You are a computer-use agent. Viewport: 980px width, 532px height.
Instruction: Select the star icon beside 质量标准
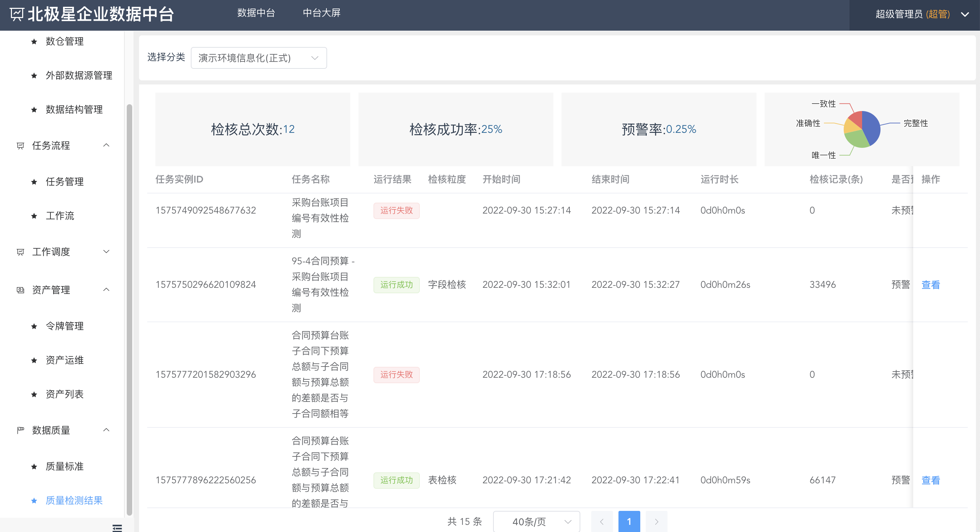33,466
